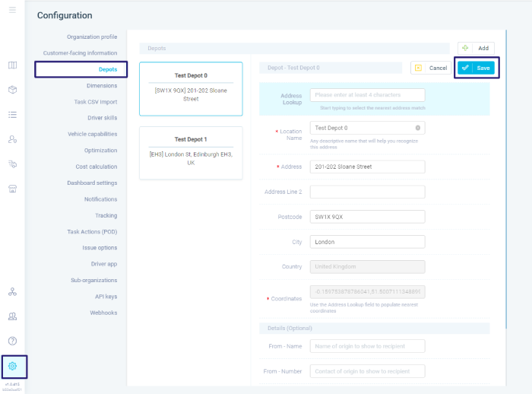
Task: Open the settings gear icon
Action: point(13,366)
